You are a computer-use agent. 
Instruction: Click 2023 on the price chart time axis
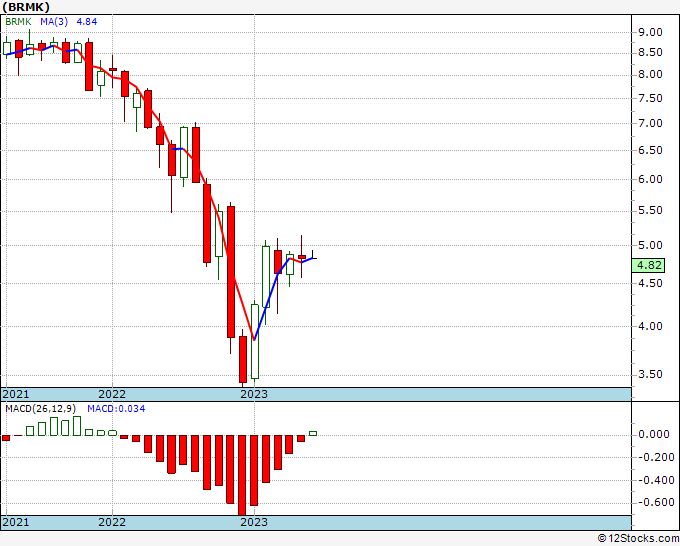point(254,394)
